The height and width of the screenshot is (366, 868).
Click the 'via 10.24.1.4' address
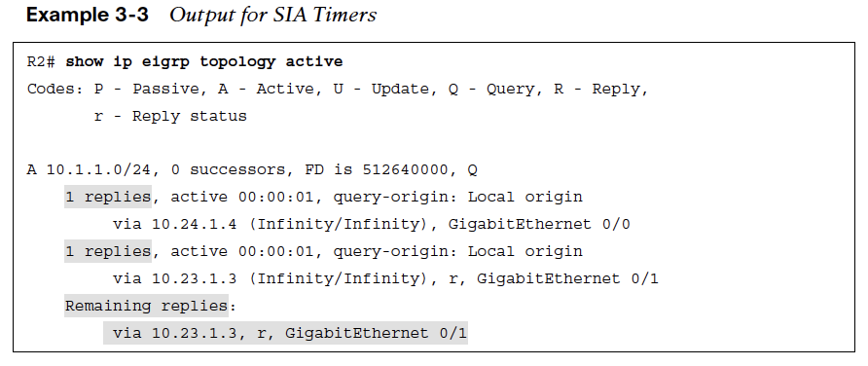174,224
